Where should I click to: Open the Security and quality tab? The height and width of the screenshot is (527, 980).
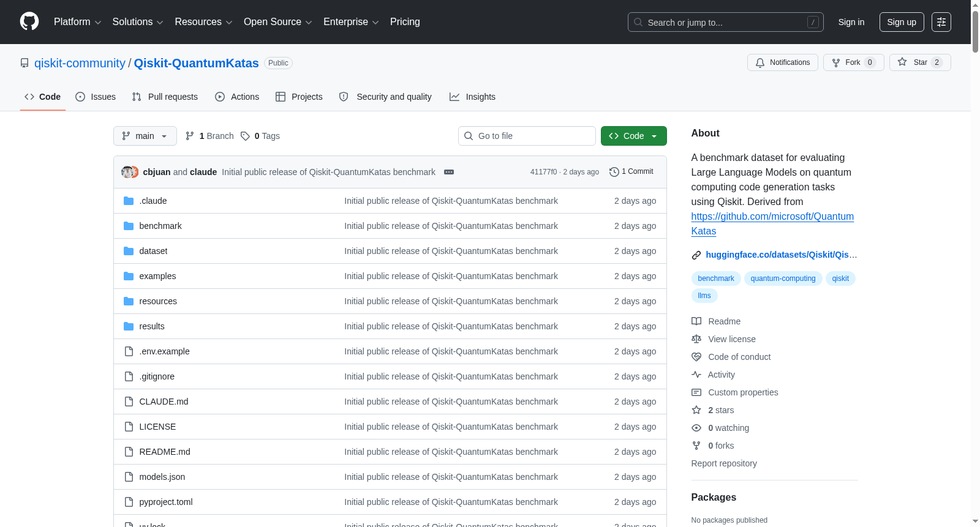385,97
